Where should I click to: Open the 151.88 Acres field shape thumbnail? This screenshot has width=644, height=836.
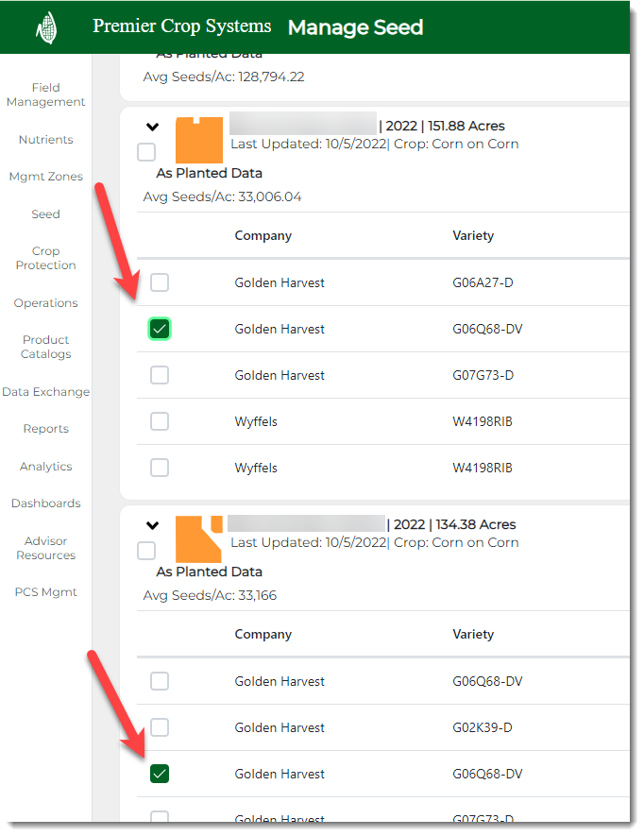tap(199, 140)
